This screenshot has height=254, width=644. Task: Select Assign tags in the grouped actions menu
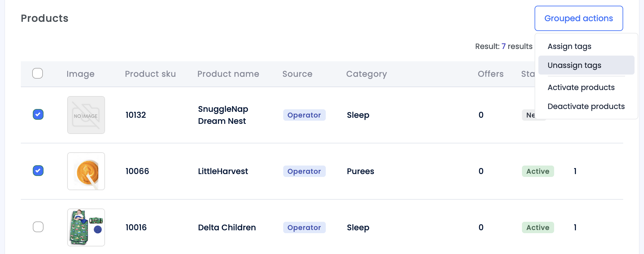569,46
